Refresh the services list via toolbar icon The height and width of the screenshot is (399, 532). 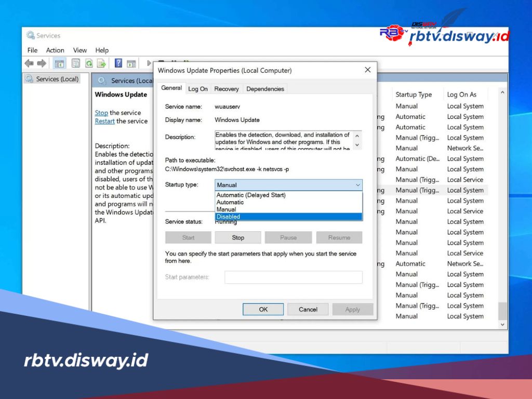[89, 63]
